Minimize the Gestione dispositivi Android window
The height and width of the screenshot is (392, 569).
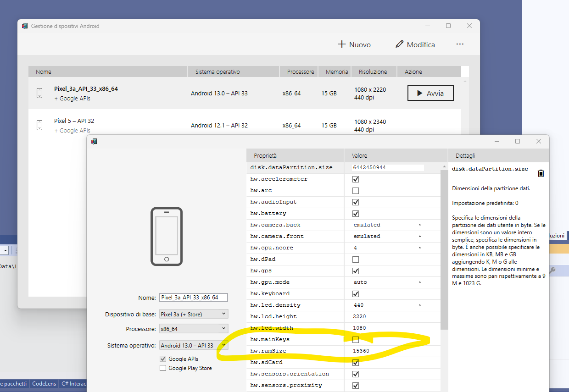point(427,26)
